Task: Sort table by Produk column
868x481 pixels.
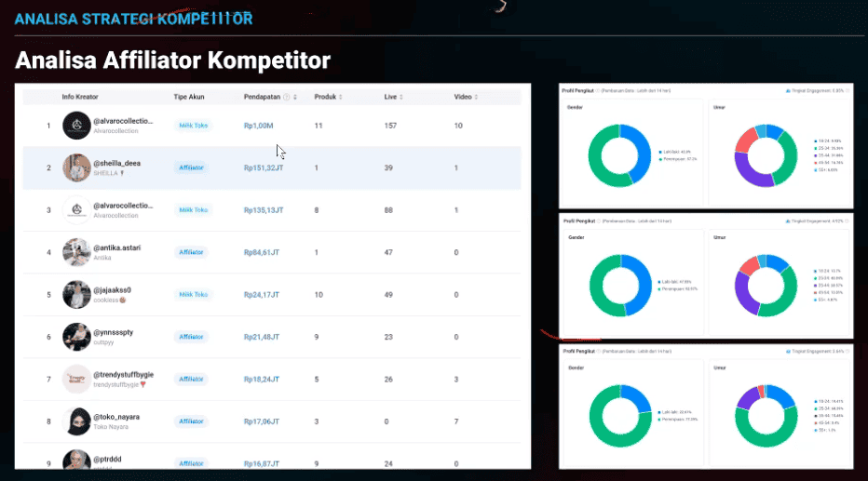Action: [341, 97]
